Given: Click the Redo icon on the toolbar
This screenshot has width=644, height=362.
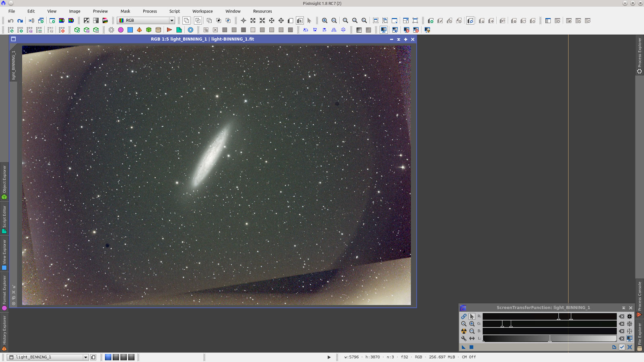Looking at the screenshot, I should pos(20,20).
